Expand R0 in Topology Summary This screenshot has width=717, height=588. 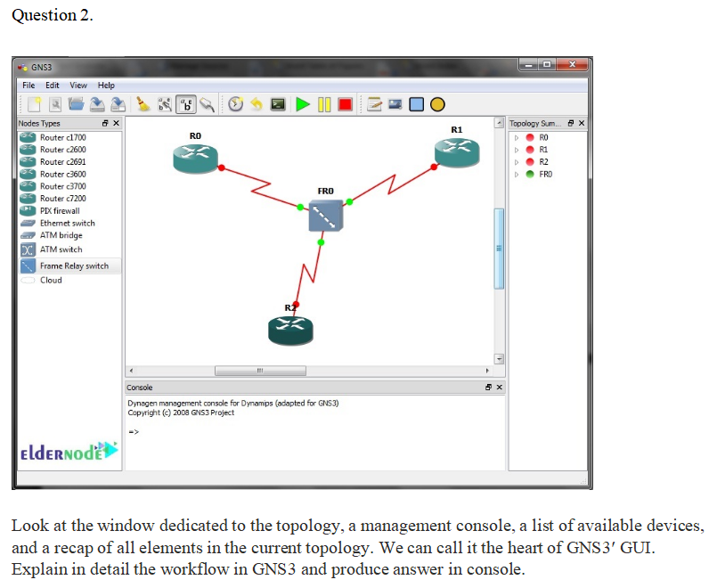517,137
